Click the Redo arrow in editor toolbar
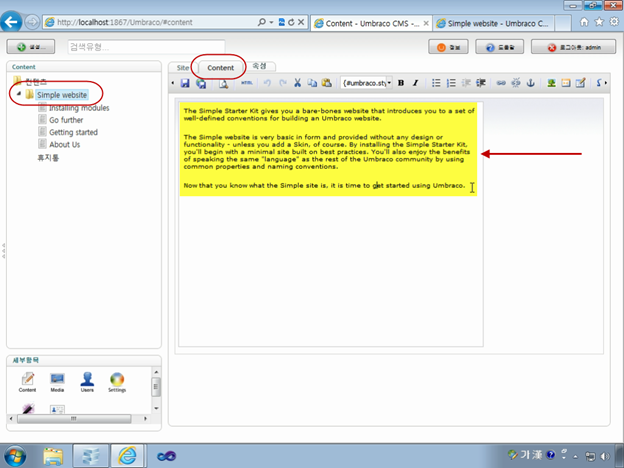 (x=283, y=83)
